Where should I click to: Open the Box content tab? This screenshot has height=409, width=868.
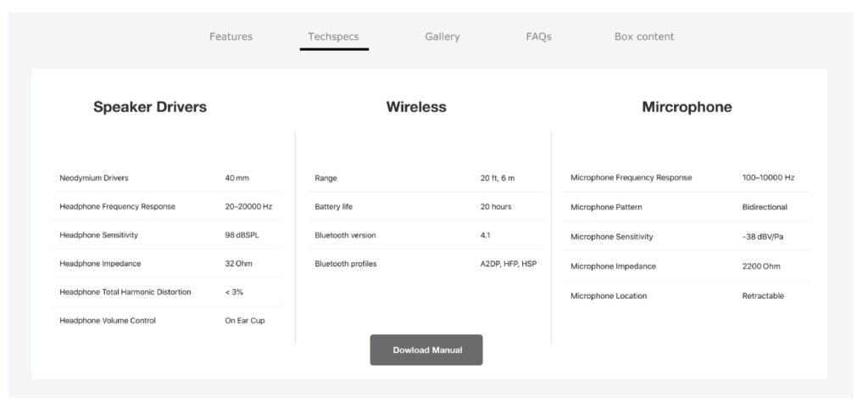pyautogui.click(x=644, y=36)
